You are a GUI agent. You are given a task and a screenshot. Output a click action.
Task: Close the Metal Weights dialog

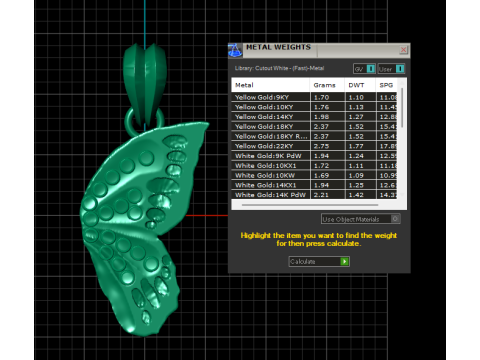tap(403, 50)
